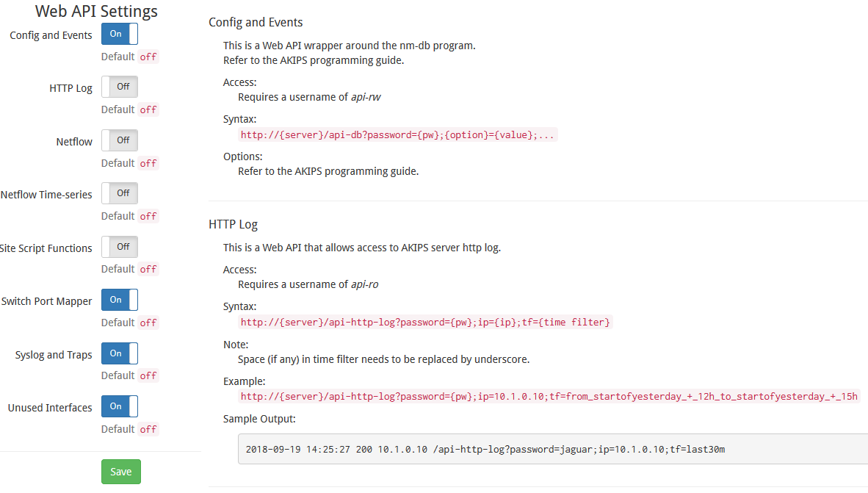Viewport: 868px width, 493px height.
Task: Turn off Syslog and Traps switch
Action: click(x=120, y=353)
